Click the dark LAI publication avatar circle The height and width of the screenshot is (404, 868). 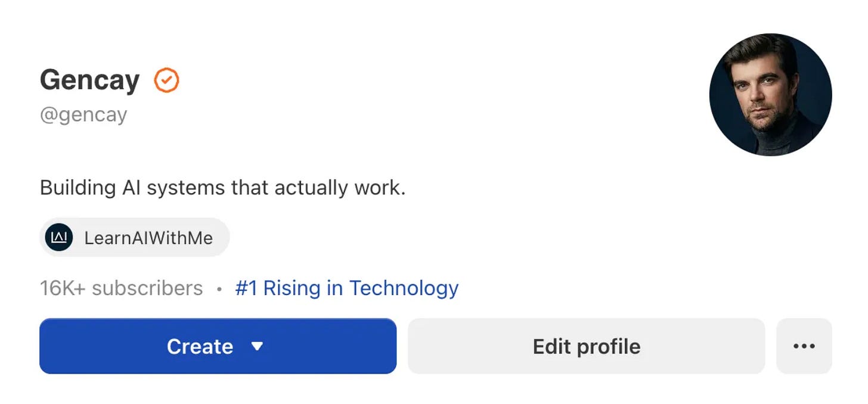(59, 238)
